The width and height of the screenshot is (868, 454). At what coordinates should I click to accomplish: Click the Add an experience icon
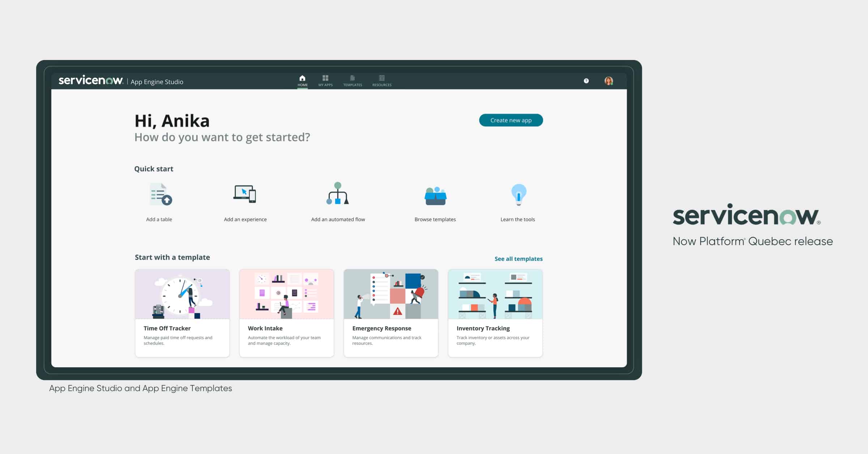(245, 194)
